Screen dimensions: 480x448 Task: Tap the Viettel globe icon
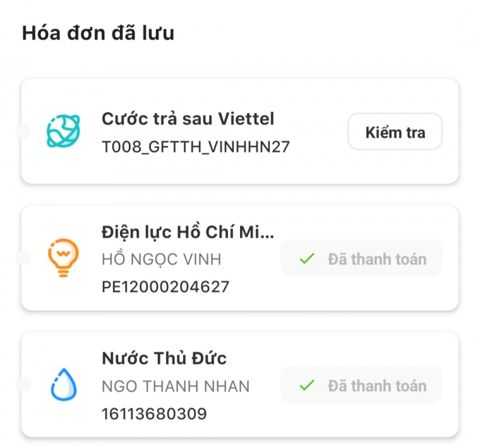click(63, 131)
